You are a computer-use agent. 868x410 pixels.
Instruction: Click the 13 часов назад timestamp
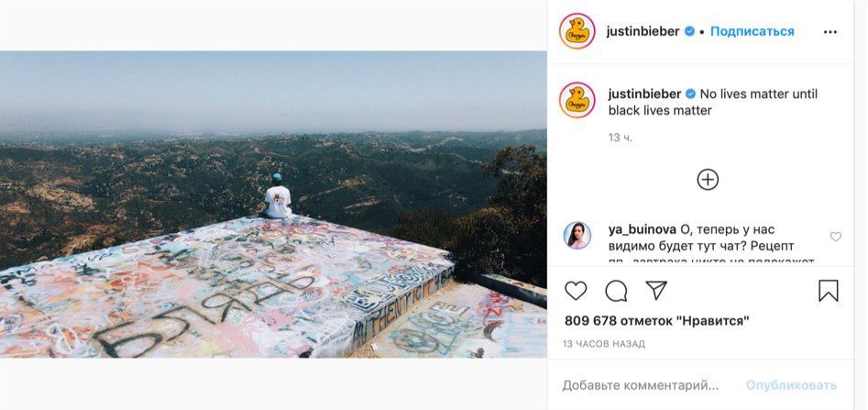[x=604, y=344]
